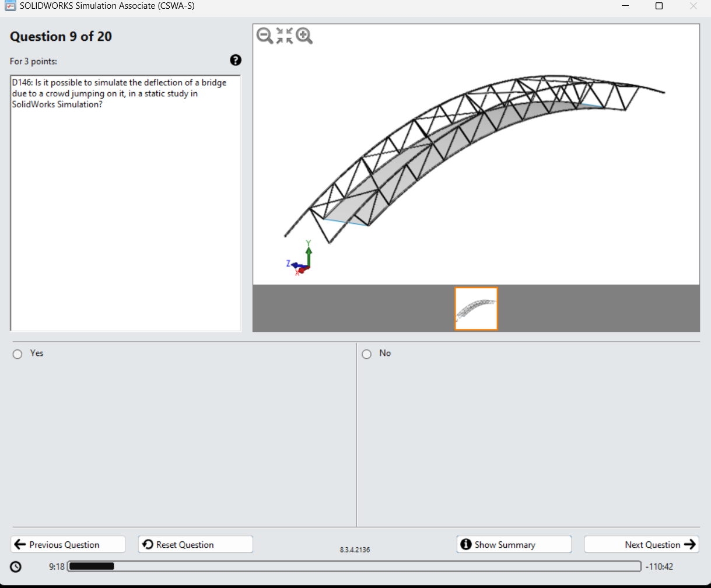Image resolution: width=711 pixels, height=588 pixels.
Task: Reset the current question
Action: 195,544
